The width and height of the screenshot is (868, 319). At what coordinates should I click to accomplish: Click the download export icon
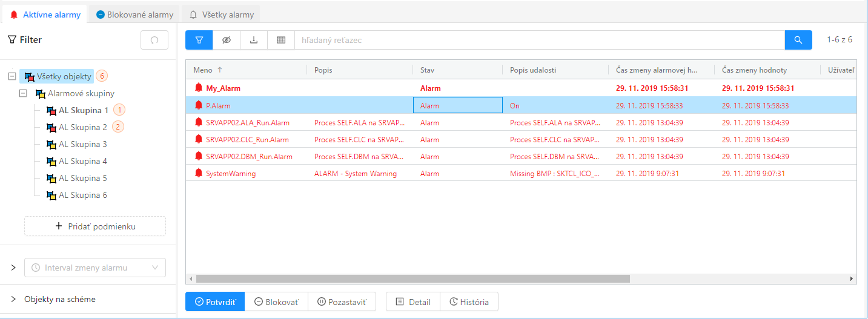[x=254, y=40]
